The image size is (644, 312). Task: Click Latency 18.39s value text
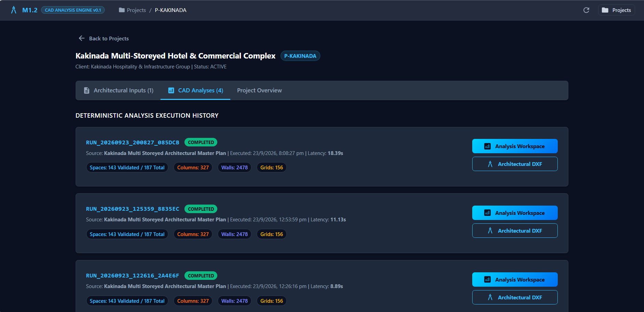click(335, 153)
